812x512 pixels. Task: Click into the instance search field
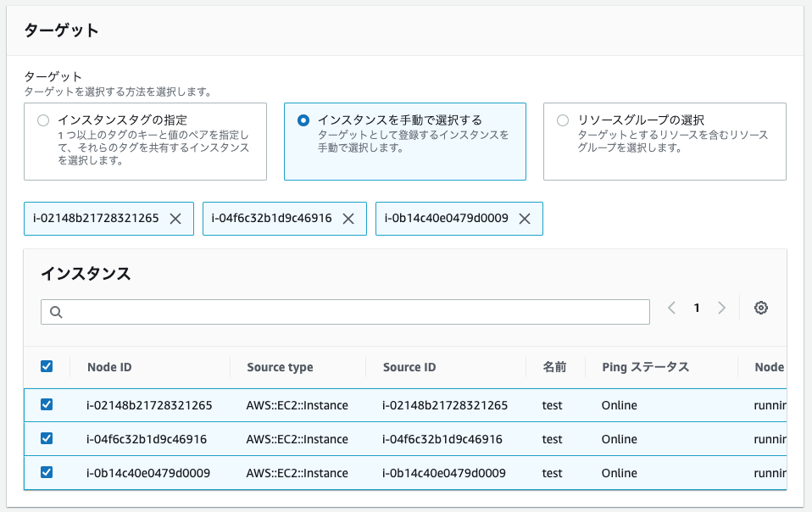339,311
